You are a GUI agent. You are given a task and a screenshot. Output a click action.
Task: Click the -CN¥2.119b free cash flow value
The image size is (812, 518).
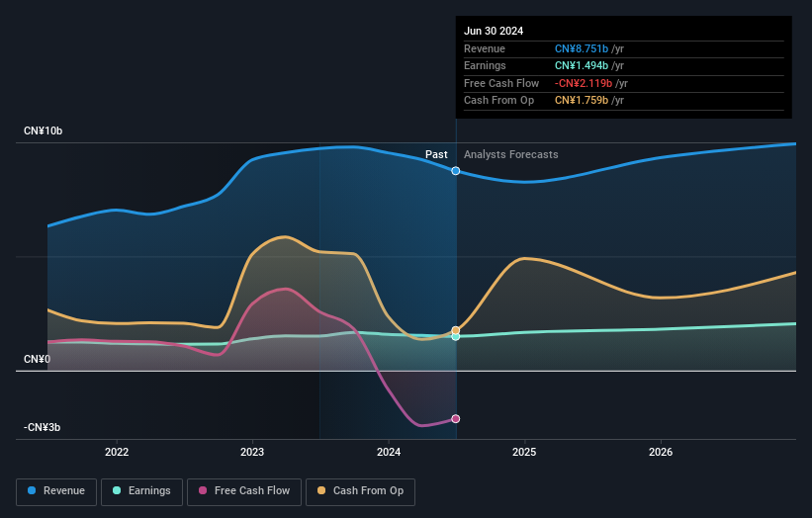point(584,83)
